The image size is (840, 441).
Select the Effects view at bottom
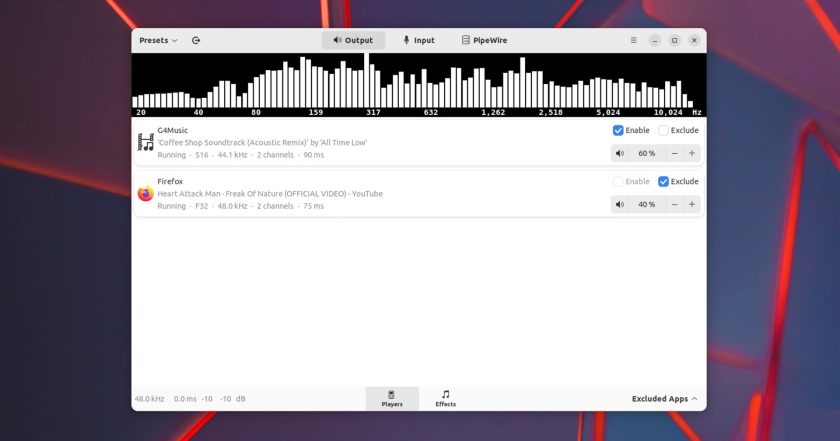(445, 399)
